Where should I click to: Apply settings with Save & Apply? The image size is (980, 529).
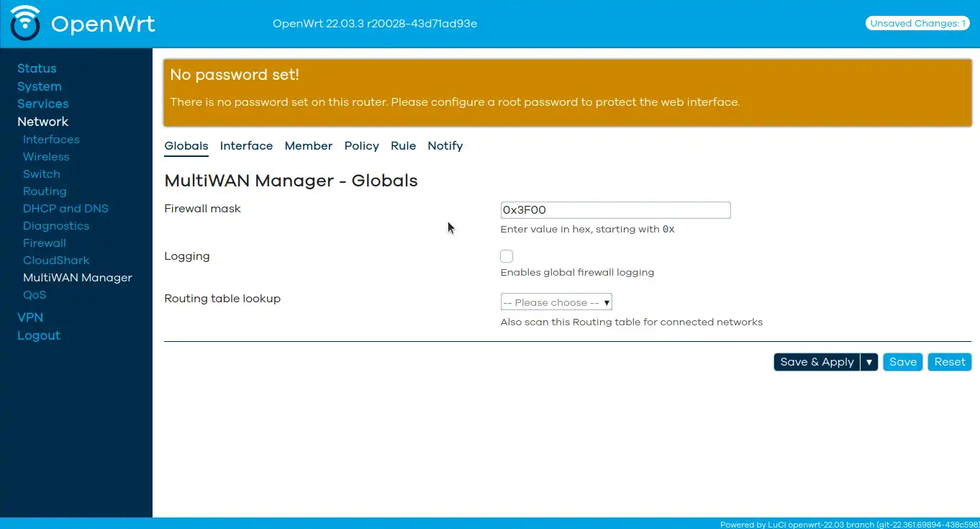pyautogui.click(x=817, y=362)
